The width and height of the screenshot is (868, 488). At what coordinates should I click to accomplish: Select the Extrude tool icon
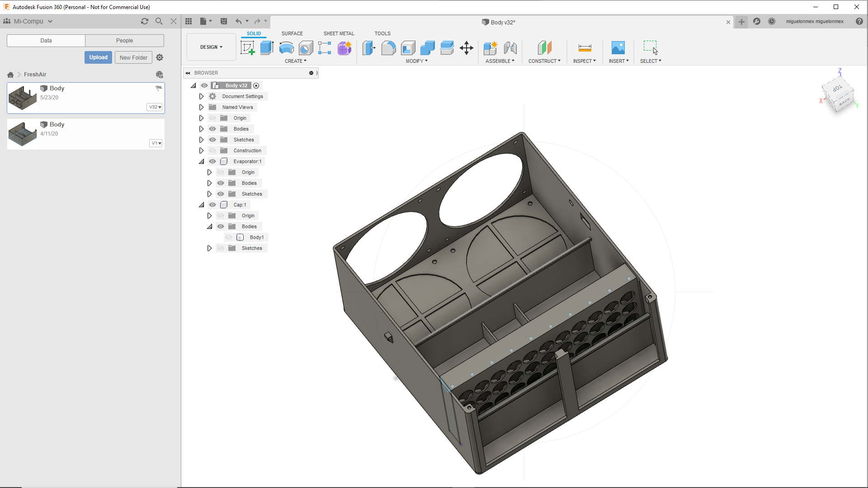click(x=267, y=48)
